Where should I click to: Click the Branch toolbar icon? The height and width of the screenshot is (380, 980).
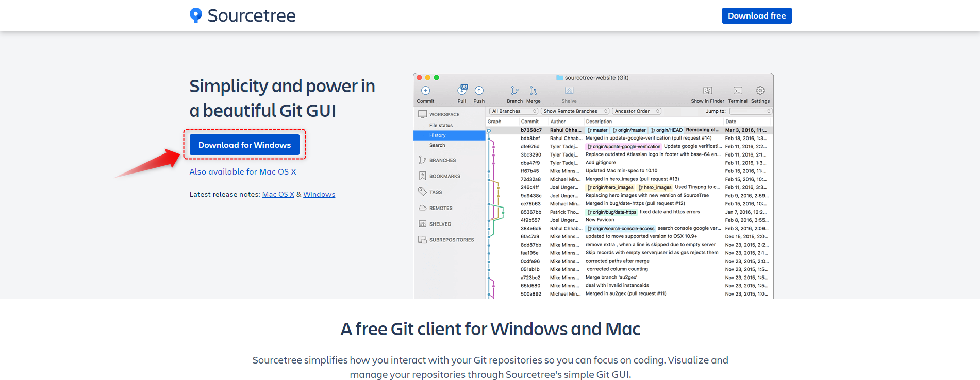tap(514, 91)
